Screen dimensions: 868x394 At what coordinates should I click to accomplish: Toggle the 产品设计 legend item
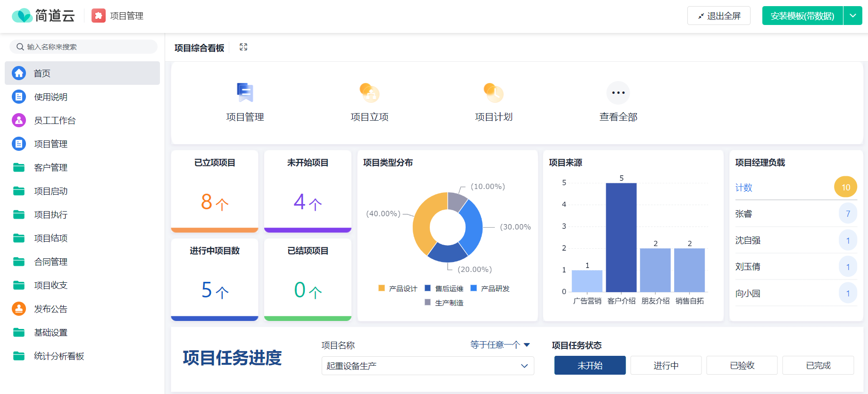pyautogui.click(x=398, y=288)
